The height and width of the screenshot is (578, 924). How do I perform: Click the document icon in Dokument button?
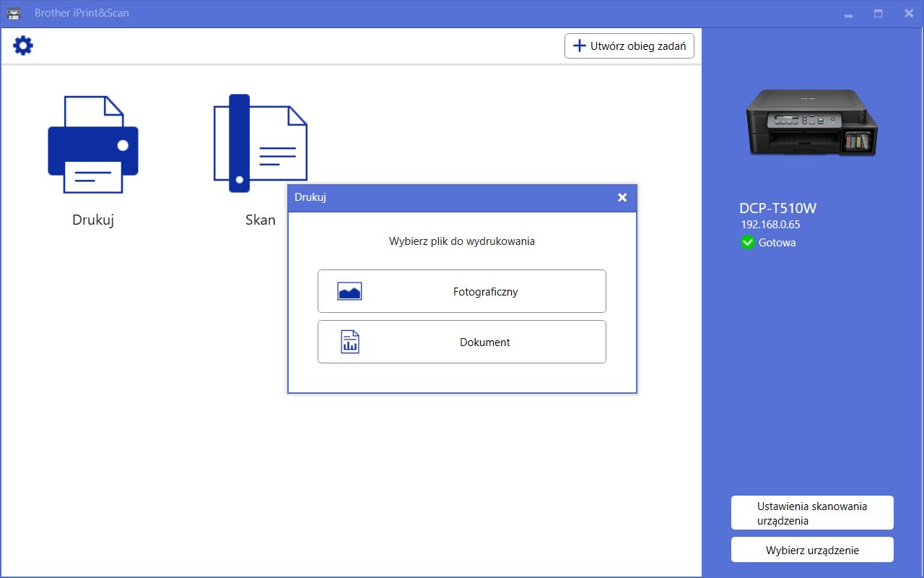click(350, 342)
